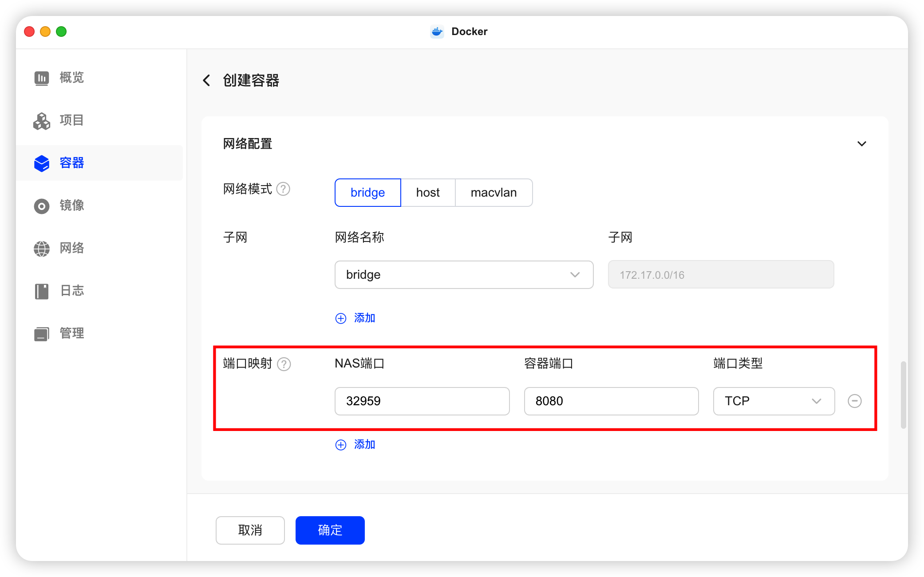
Task: Click the 概览 overview chart icon
Action: point(42,78)
